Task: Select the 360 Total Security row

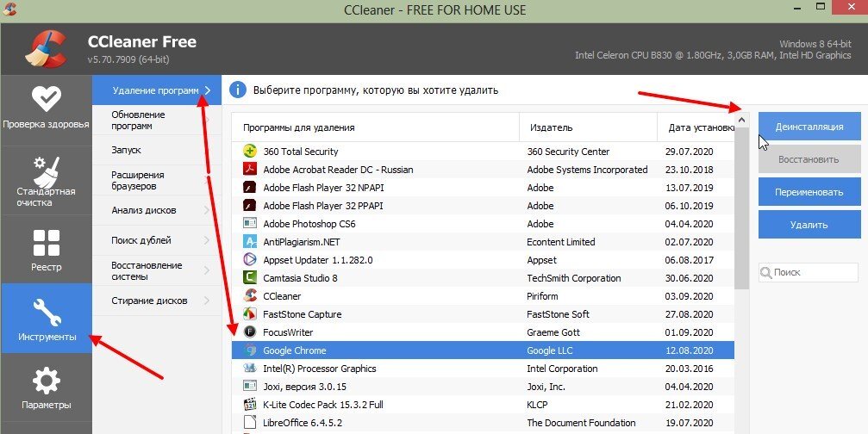Action: pos(483,151)
